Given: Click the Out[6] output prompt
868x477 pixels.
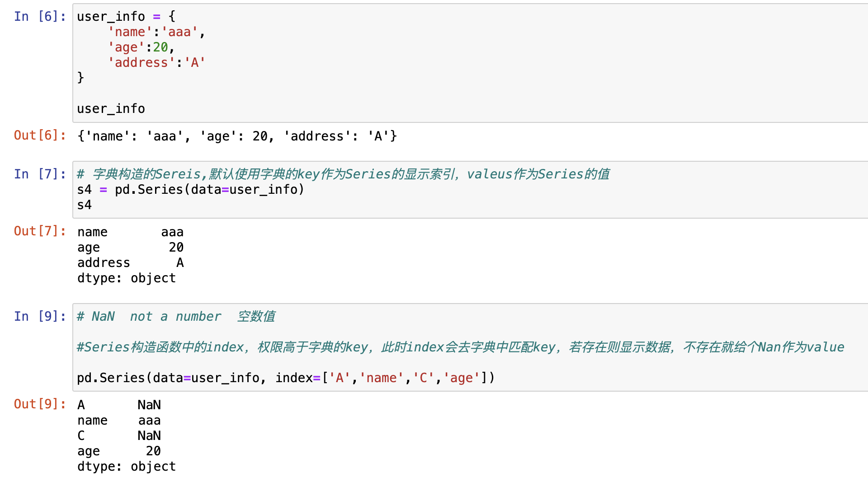Looking at the screenshot, I should (40, 136).
